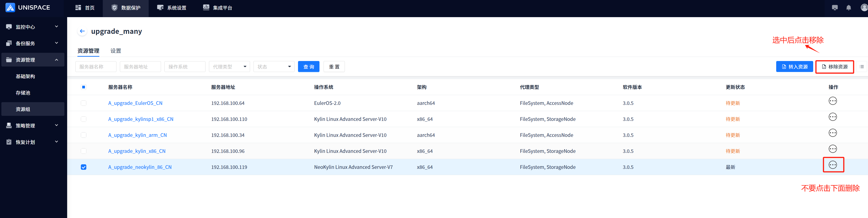Collapse the 资源管理 sidebar menu
The width and height of the screenshot is (868, 218).
point(57,60)
